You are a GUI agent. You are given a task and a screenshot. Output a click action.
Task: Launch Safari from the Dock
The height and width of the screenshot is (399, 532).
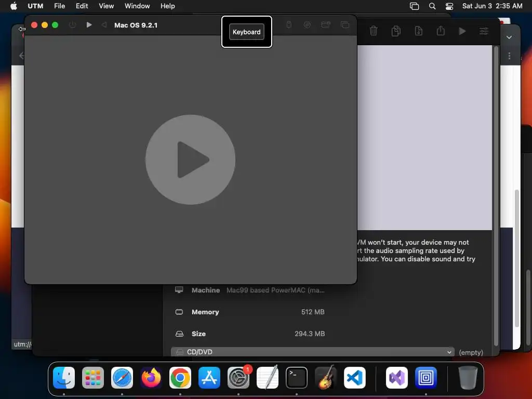[122, 377]
